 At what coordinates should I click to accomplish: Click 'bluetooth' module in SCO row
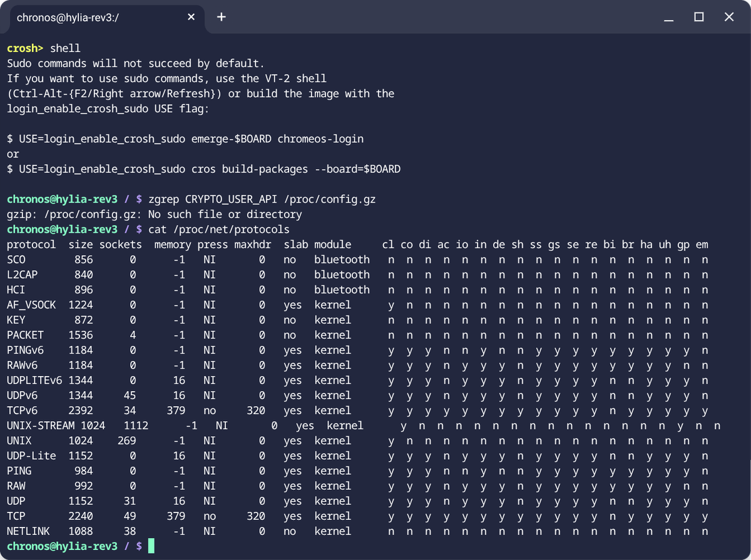[342, 260]
